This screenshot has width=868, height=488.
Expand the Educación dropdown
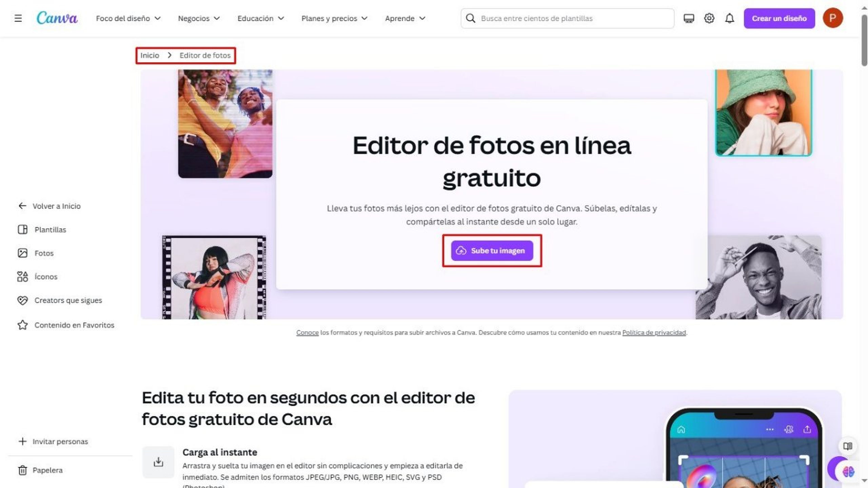point(261,18)
